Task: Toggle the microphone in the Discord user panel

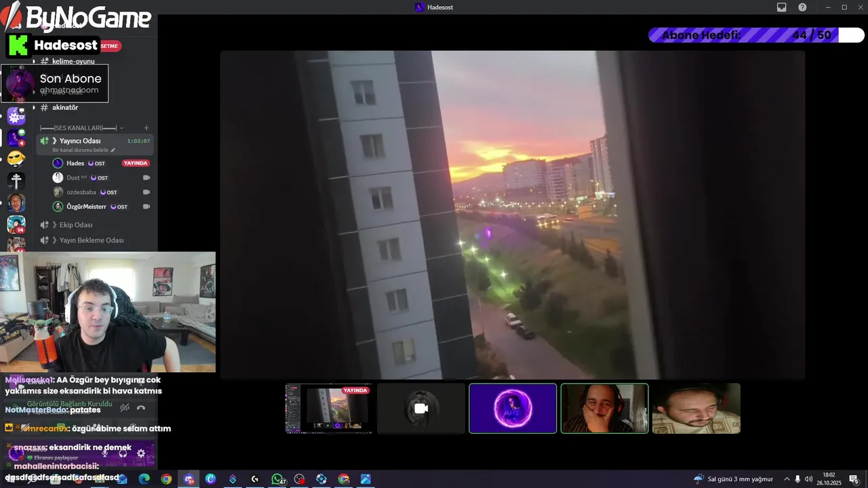Action: (x=104, y=453)
